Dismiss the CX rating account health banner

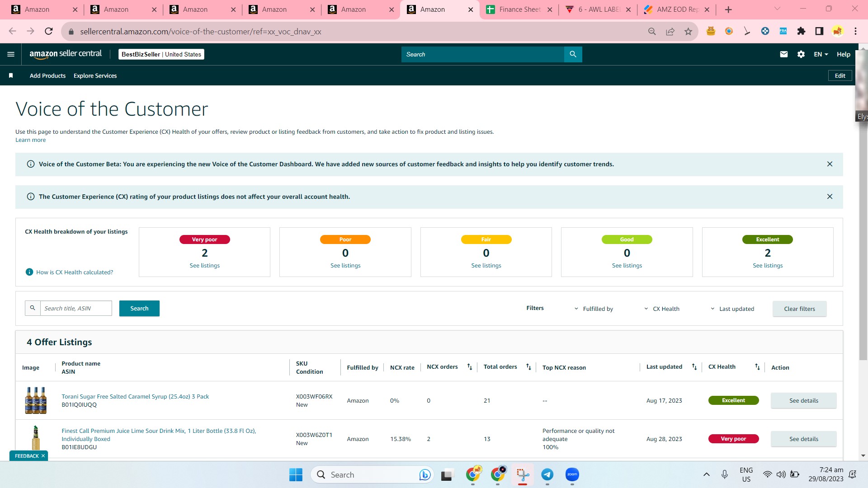[x=830, y=197]
